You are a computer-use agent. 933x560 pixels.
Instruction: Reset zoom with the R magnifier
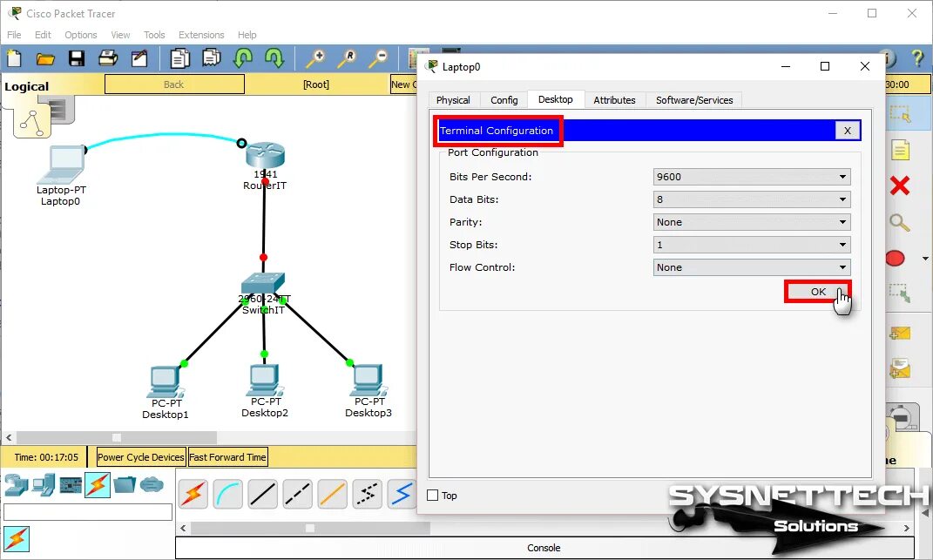point(347,58)
